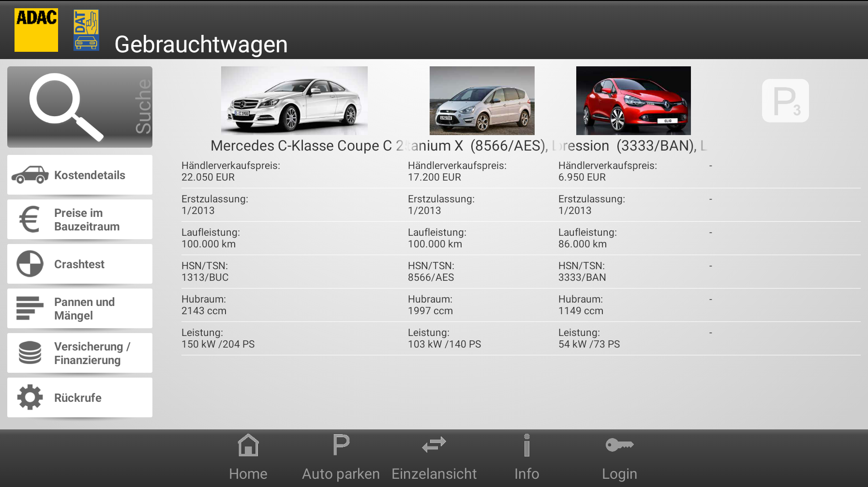Image resolution: width=868 pixels, height=487 pixels.
Task: Open the Info page
Action: 526,457
